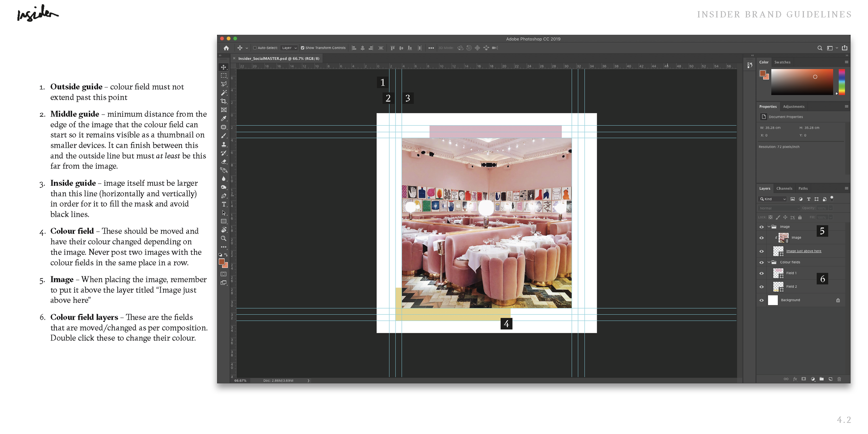Select the 'Image just above here' layer
Viewport: 868px width, 434px height.
pos(803,251)
